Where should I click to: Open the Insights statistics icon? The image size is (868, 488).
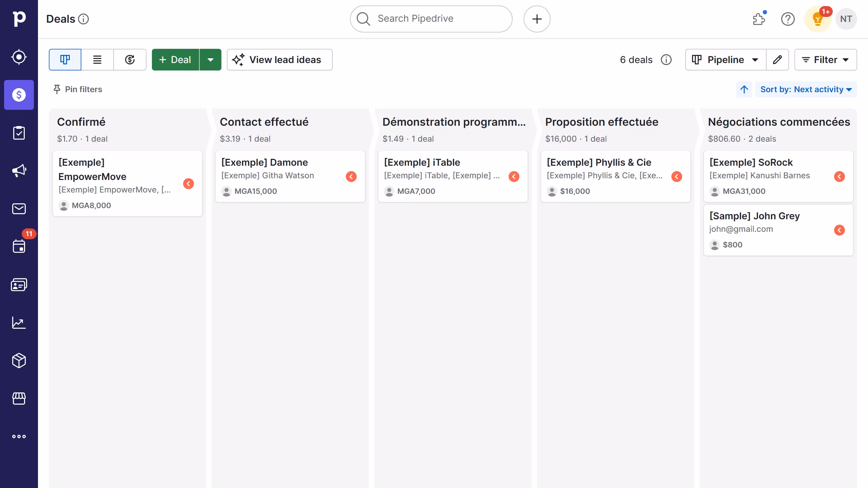19,323
